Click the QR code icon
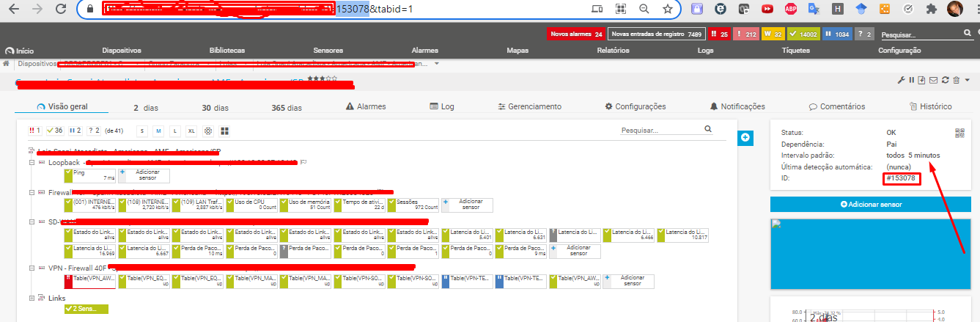Screen dimensions: 980x322 click(959, 133)
